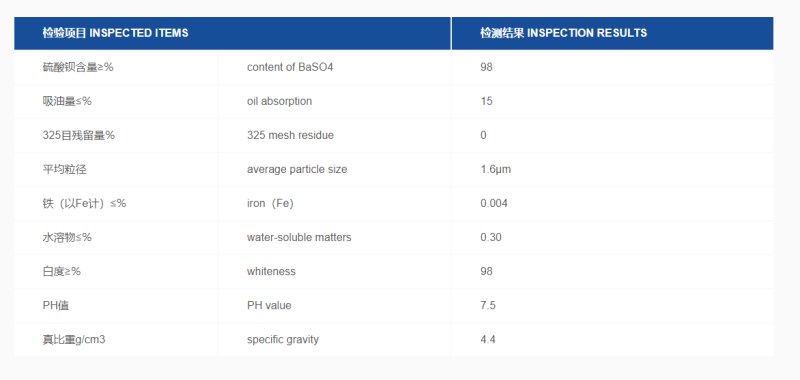Select the 0.004 iron result
Image resolution: width=800 pixels, height=380 pixels.
pos(494,204)
